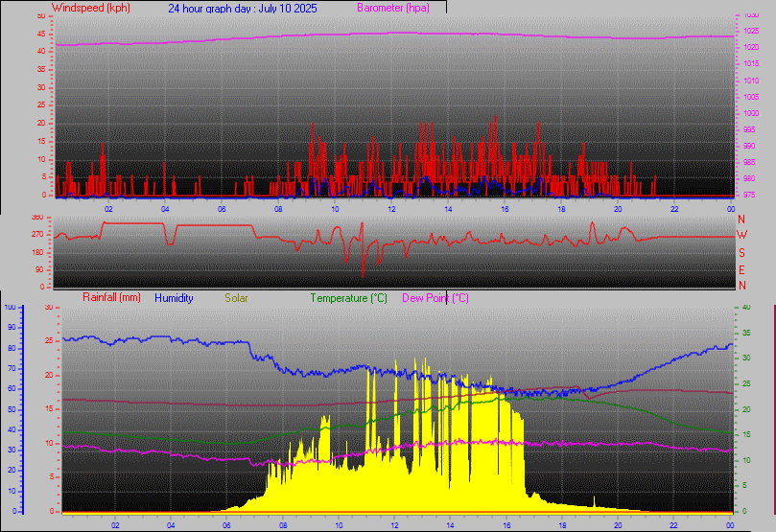Click the 'Dew Point (°C)' legend label
776x532 pixels.
tap(435, 298)
